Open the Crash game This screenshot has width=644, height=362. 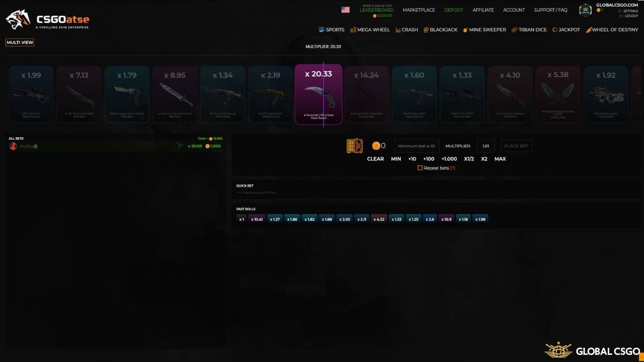coord(407,30)
